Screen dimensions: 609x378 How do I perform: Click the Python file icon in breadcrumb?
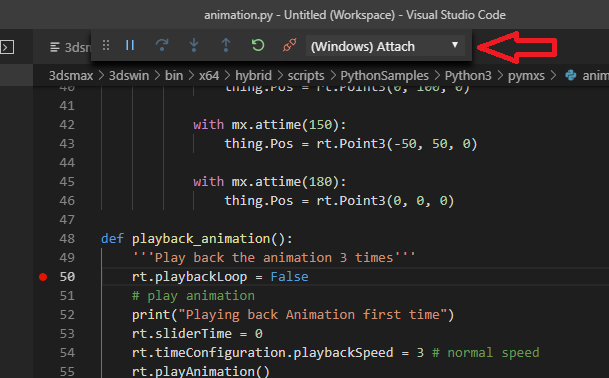571,75
